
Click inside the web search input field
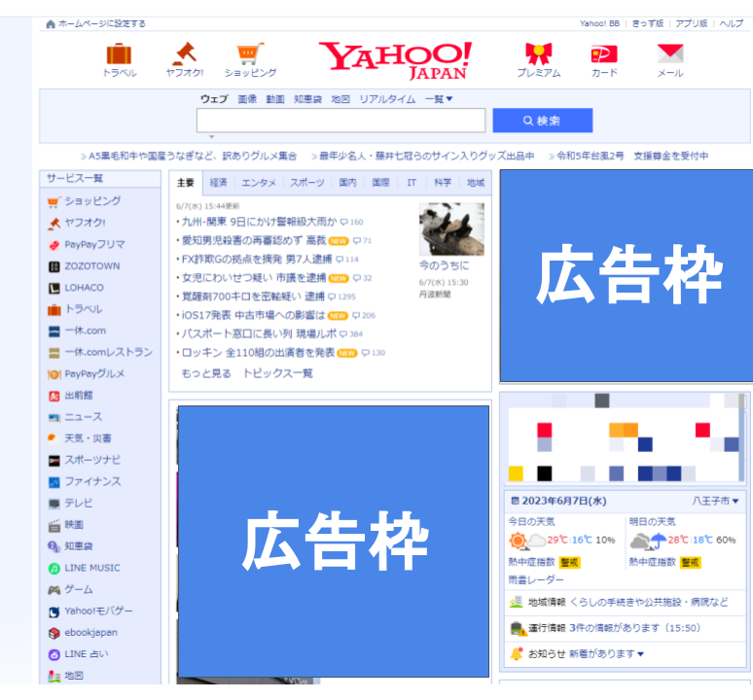341,120
